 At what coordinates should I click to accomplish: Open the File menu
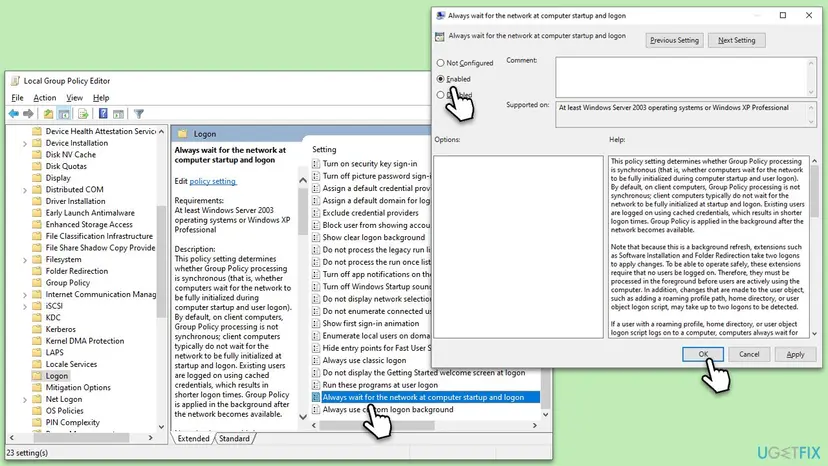coord(17,98)
